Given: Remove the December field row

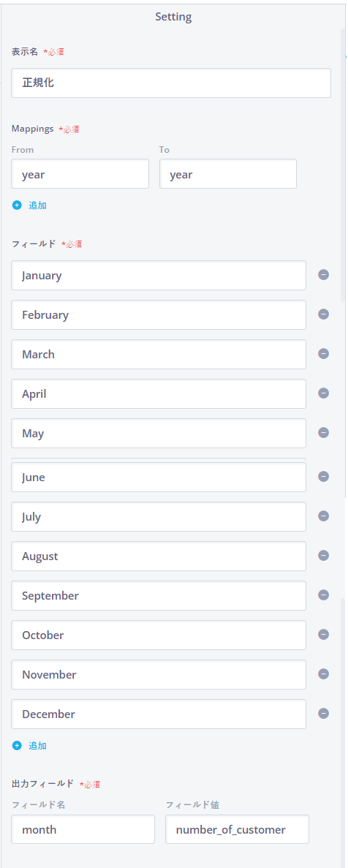Looking at the screenshot, I should pos(324,714).
